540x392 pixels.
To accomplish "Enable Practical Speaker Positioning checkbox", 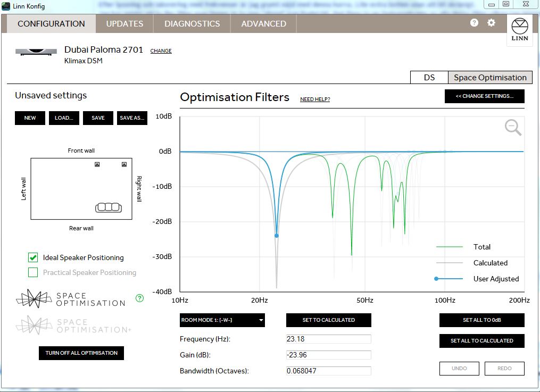I will [x=33, y=273].
